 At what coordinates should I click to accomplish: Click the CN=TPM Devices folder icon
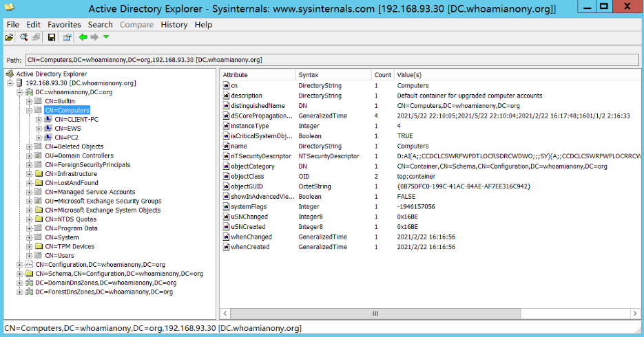click(x=39, y=246)
